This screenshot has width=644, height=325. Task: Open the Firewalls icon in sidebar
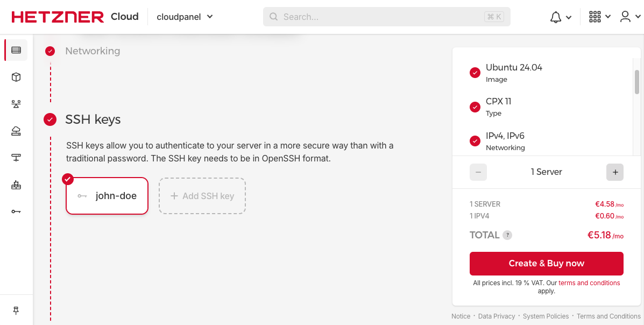pyautogui.click(x=16, y=185)
